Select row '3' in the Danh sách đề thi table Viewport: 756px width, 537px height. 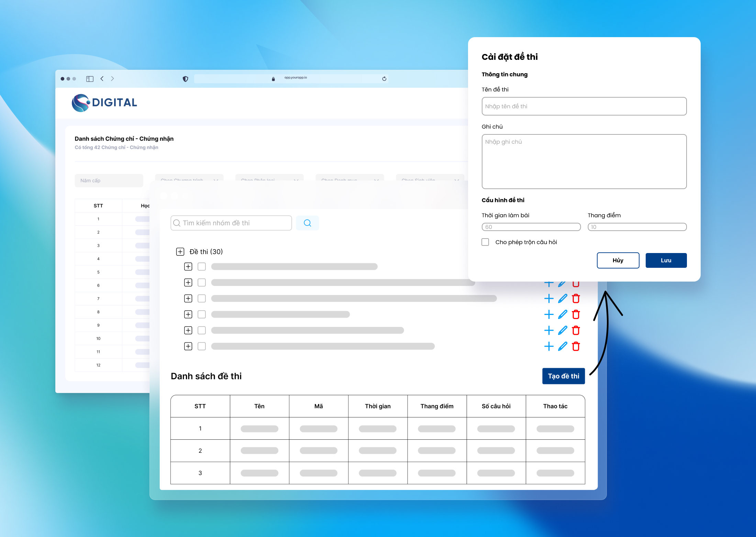click(378, 473)
